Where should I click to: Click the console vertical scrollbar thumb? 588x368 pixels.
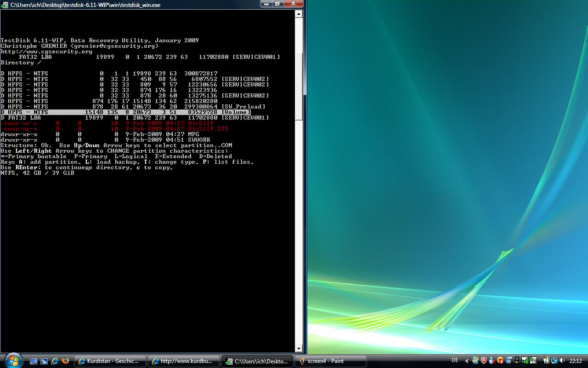299,86
